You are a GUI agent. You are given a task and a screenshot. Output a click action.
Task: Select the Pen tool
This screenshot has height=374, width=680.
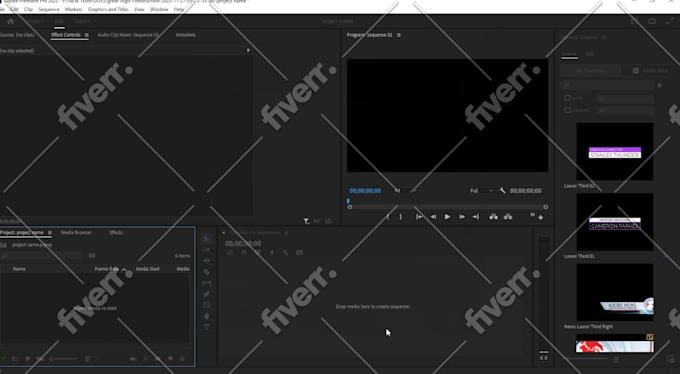207,294
